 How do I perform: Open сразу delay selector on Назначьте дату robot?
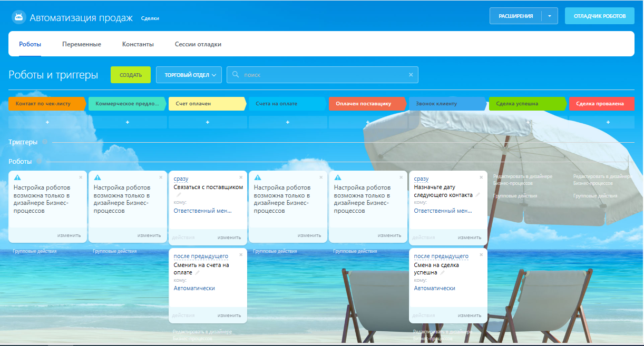pos(421,179)
